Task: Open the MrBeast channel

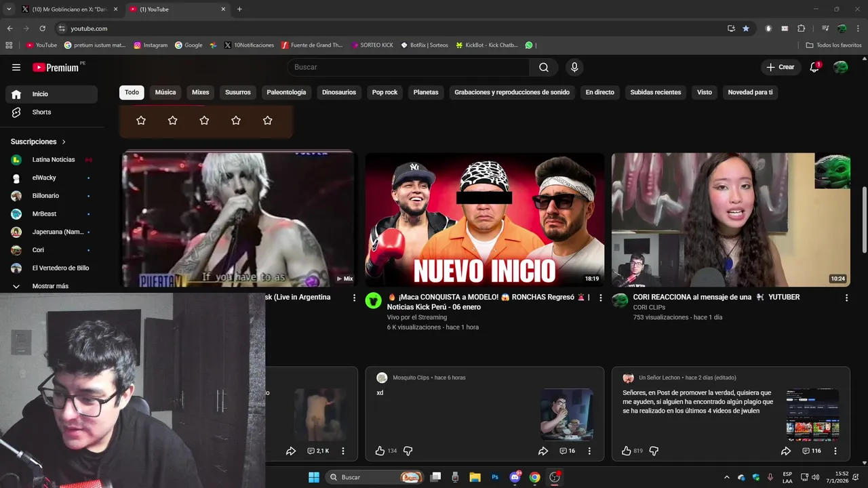Action: point(52,213)
